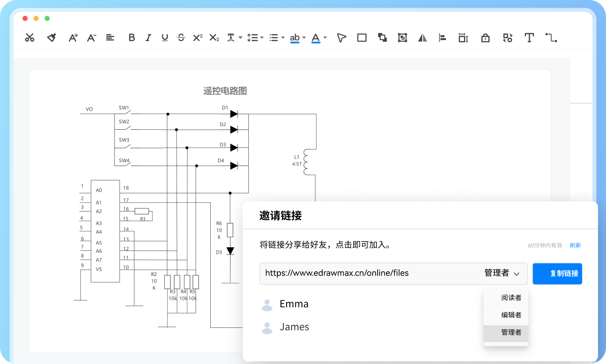The width and height of the screenshot is (606, 364).
Task: Choose 阅读者 from permission menu
Action: click(x=511, y=298)
